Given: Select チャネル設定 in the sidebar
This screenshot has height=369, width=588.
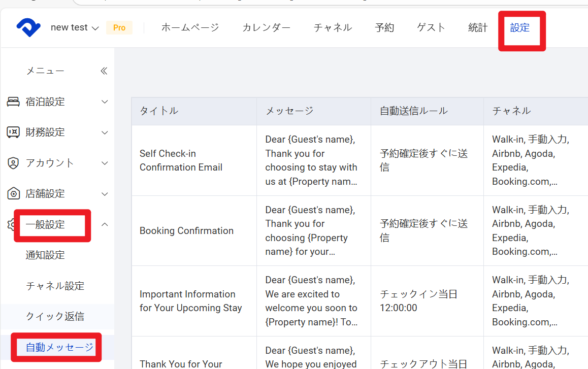Looking at the screenshot, I should click(x=55, y=286).
